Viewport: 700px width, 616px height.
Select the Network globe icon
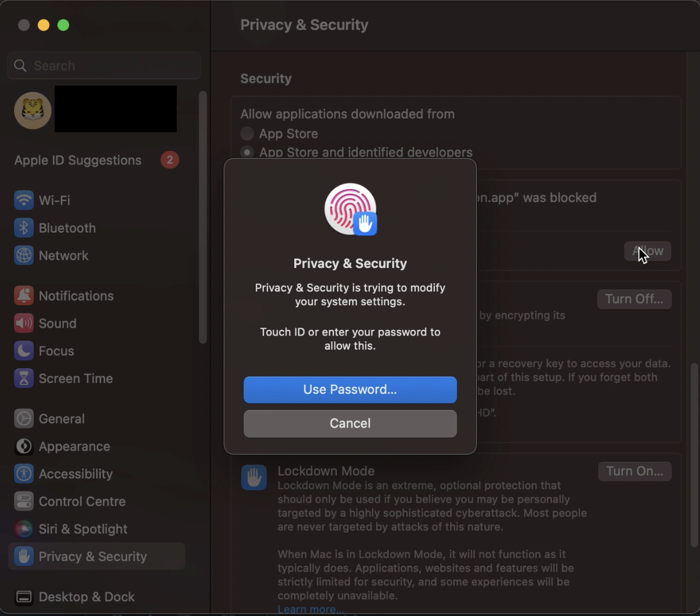pos(24,255)
